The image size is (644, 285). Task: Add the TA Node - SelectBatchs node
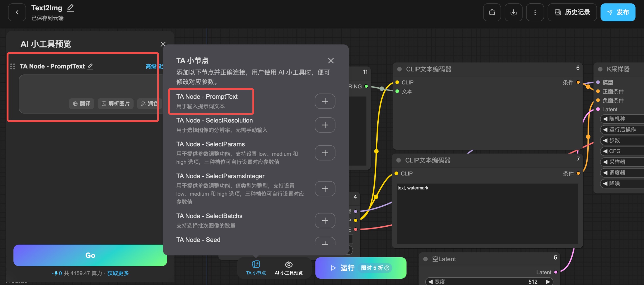pos(325,221)
